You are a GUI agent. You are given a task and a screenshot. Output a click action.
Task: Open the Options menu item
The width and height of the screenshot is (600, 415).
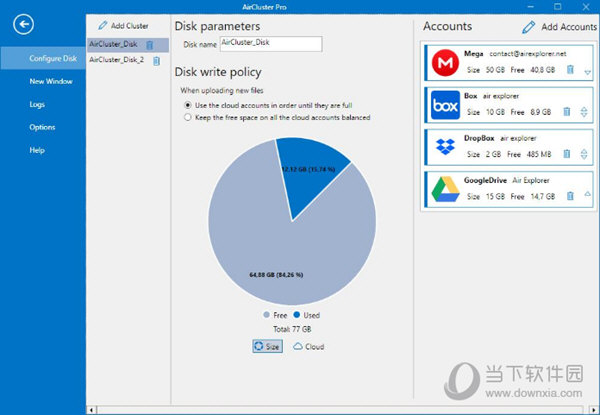(x=42, y=127)
